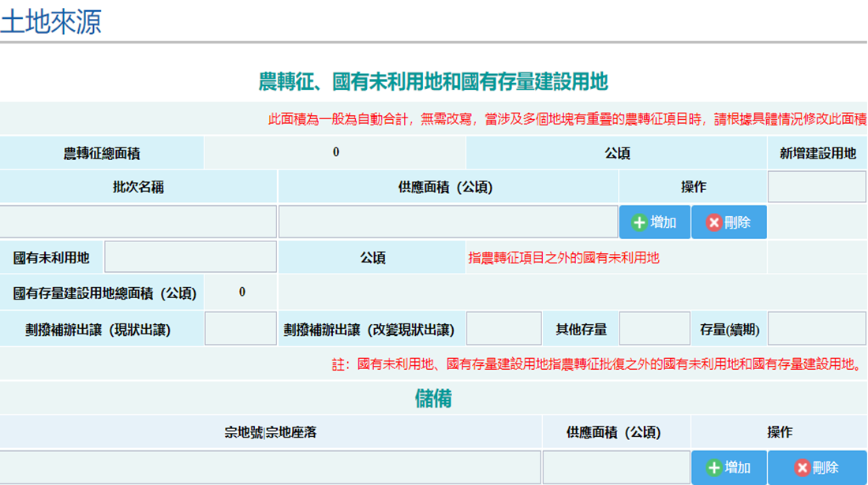Click the 其他存量 label

click(x=582, y=330)
